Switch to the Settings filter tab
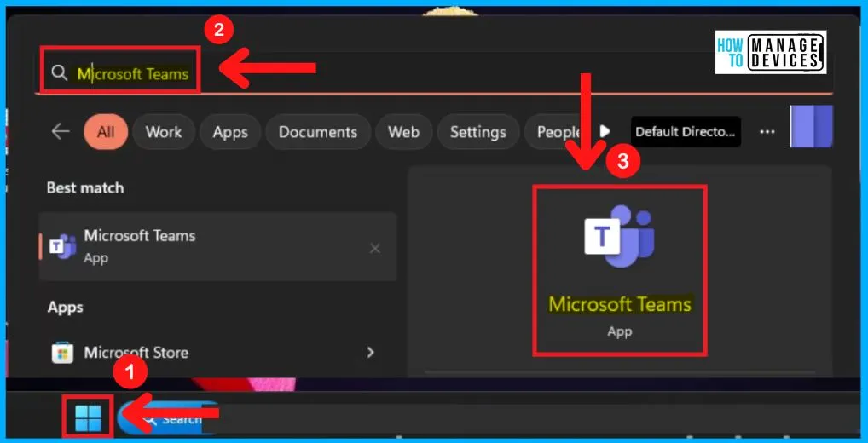868x443 pixels. pyautogui.click(x=477, y=132)
